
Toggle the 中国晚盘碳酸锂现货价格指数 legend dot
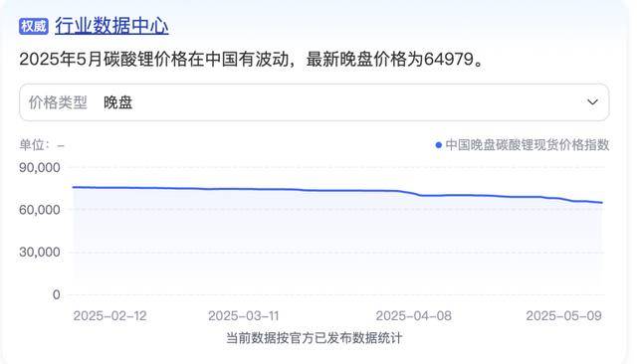pyautogui.click(x=438, y=145)
